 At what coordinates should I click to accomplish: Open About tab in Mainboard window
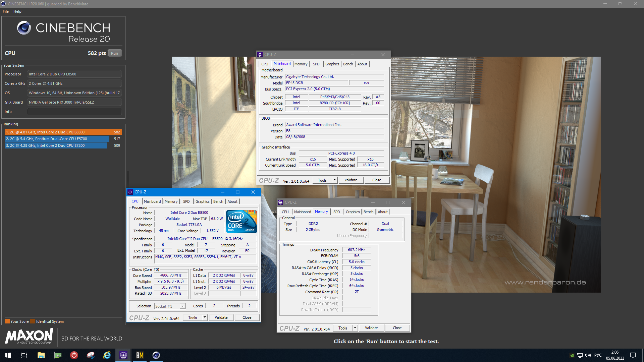[x=362, y=64]
